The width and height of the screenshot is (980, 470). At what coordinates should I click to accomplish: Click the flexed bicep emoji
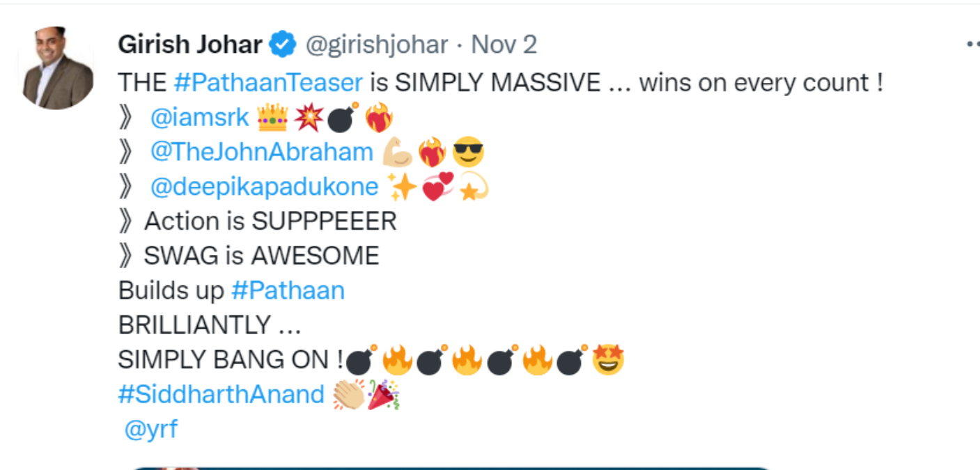[x=398, y=152]
